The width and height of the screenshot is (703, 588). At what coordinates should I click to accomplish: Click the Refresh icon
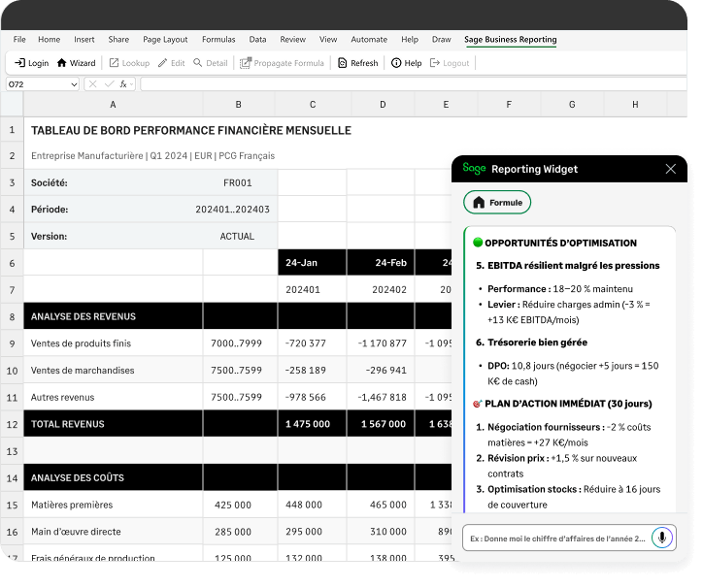[x=342, y=63]
